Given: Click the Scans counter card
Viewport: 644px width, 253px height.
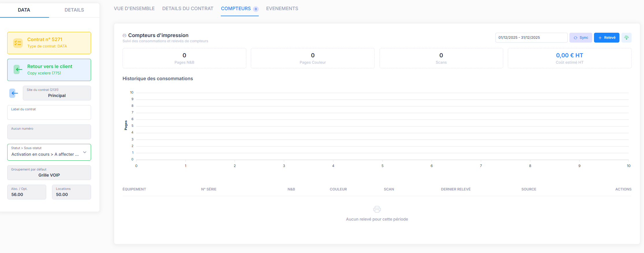Looking at the screenshot, I should click(x=441, y=58).
